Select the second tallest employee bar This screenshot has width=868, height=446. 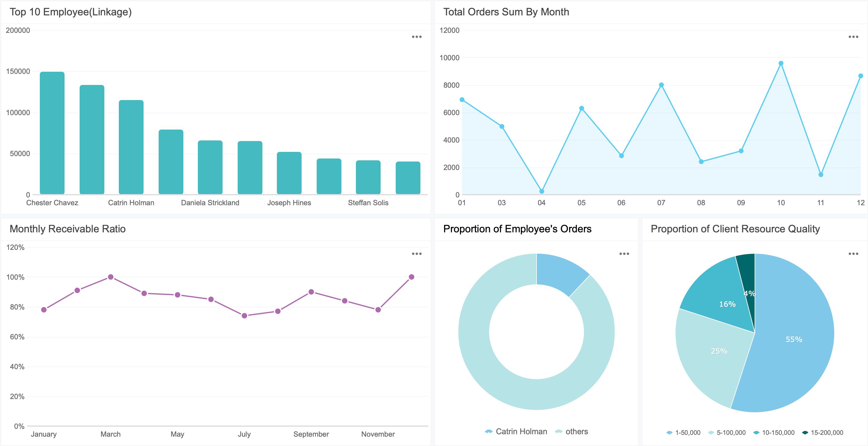(92, 140)
